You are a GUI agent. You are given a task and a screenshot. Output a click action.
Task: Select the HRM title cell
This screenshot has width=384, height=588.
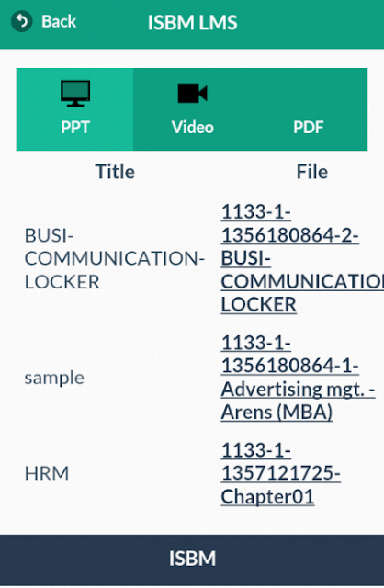[x=47, y=473]
